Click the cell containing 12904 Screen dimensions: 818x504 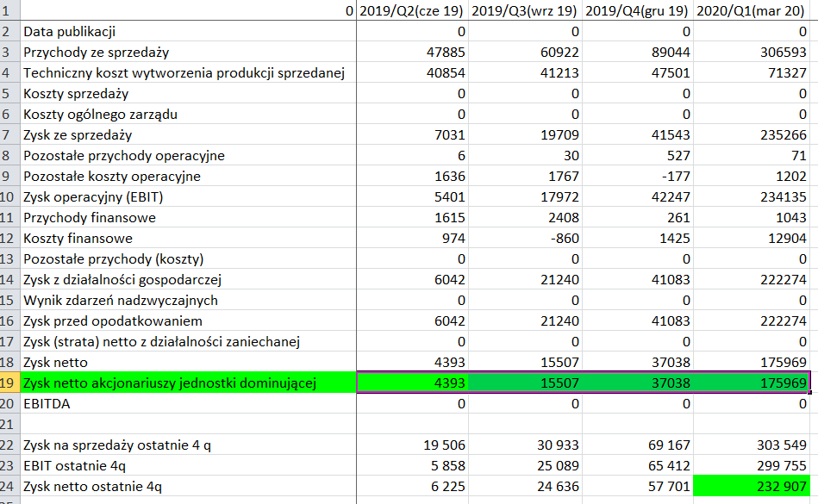point(754,239)
